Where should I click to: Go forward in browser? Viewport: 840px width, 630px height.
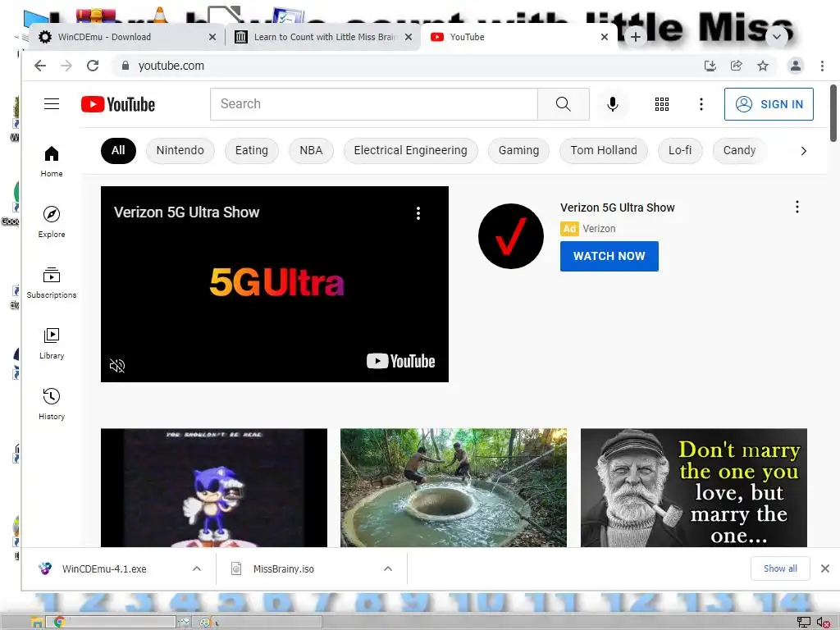point(66,66)
